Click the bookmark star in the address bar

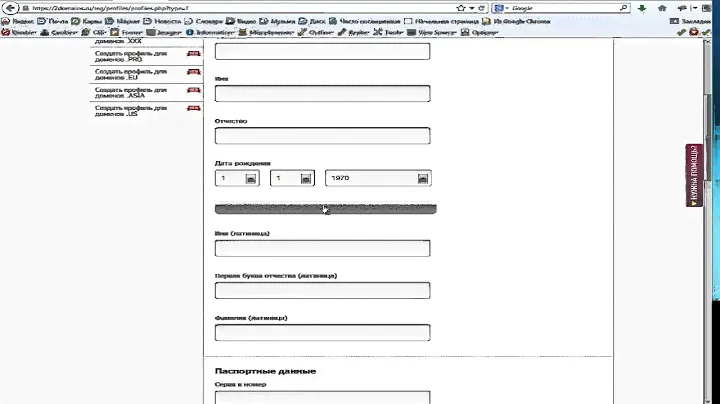pos(461,8)
